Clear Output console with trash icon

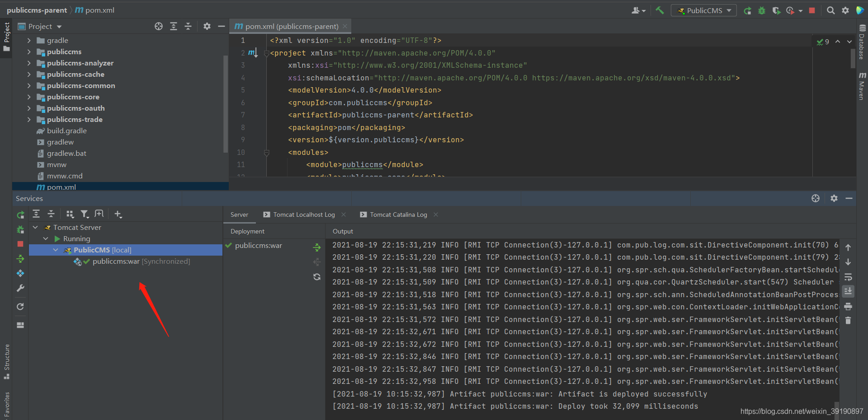[x=848, y=320]
